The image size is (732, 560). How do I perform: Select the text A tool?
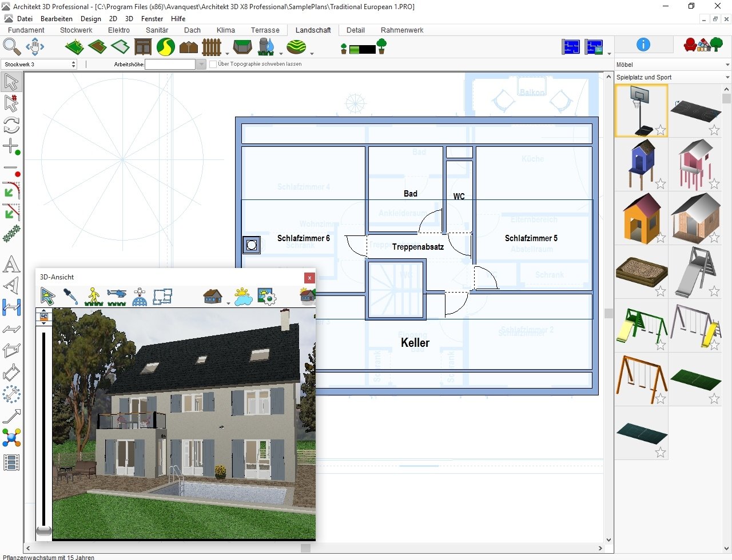(11, 265)
